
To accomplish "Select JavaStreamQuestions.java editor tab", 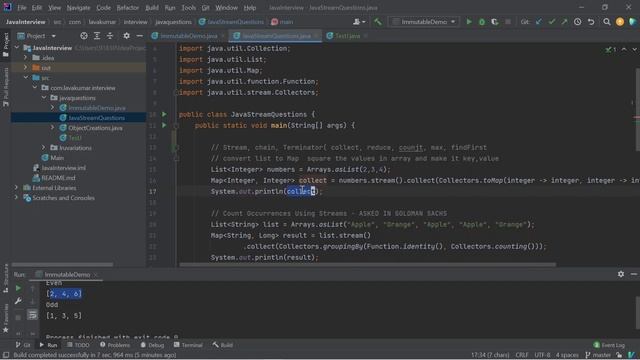I will point(276,36).
